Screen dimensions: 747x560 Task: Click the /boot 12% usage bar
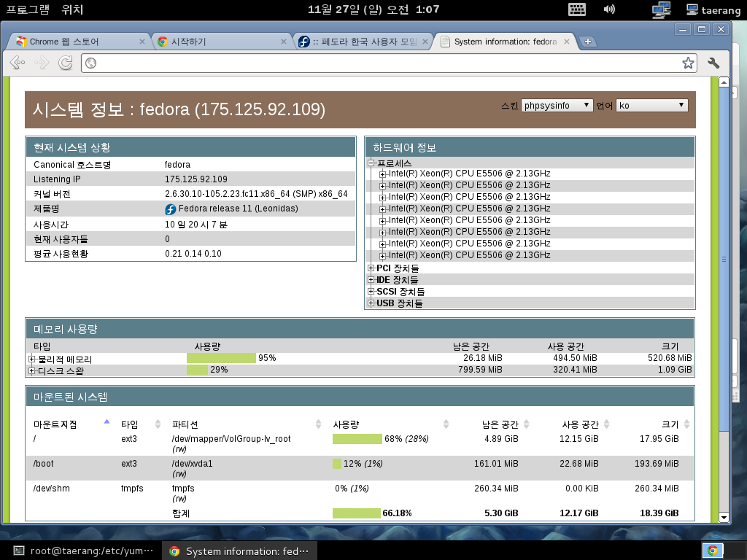point(337,463)
